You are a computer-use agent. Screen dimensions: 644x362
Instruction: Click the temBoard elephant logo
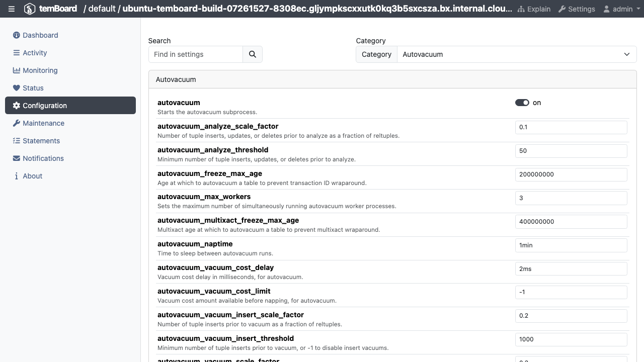tap(29, 9)
